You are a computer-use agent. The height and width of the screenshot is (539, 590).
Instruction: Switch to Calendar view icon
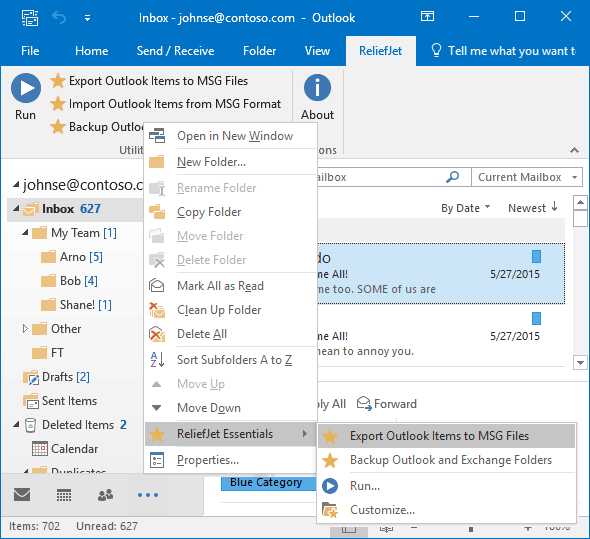64,495
